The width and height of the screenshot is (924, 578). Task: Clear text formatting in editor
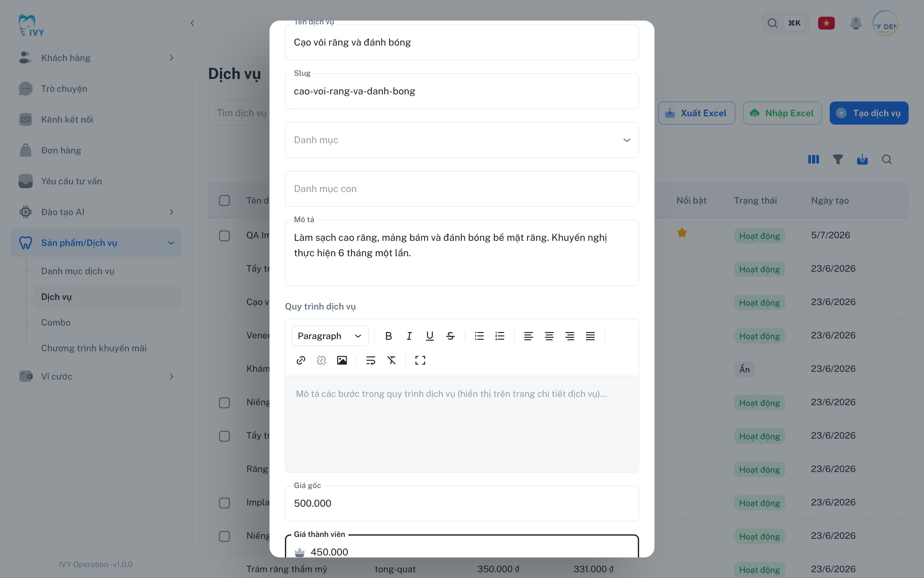click(x=391, y=360)
